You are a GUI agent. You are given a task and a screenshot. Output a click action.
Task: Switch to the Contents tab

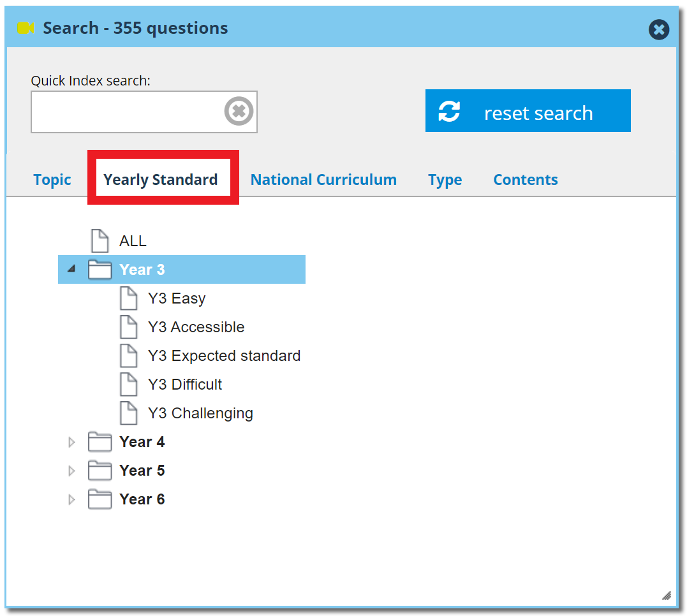526,180
